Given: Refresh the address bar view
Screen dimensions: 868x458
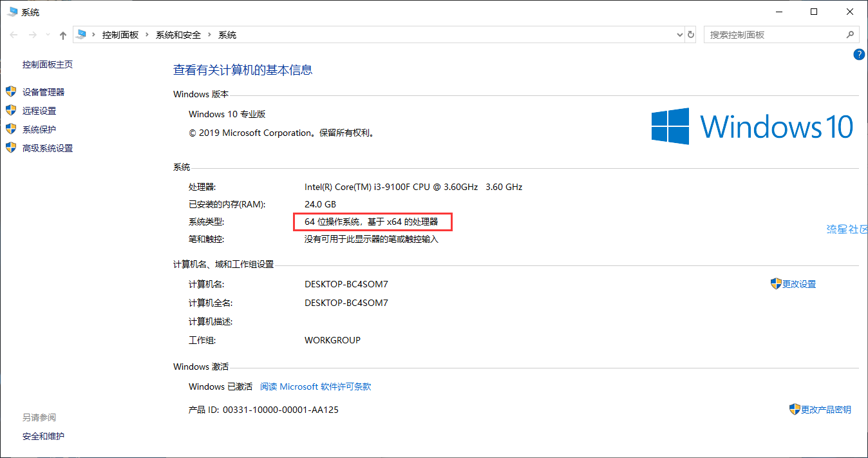Looking at the screenshot, I should (691, 35).
